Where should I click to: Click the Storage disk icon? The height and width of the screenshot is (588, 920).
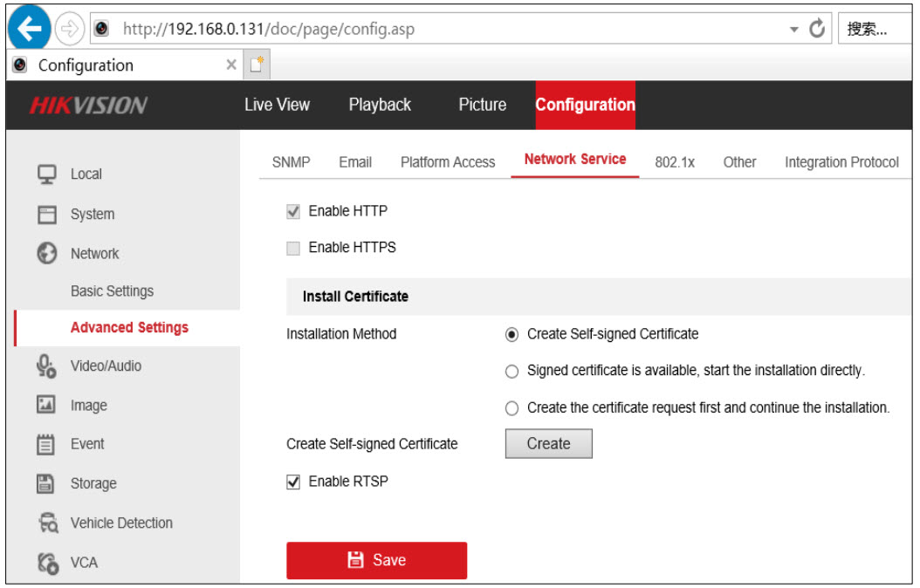[46, 483]
